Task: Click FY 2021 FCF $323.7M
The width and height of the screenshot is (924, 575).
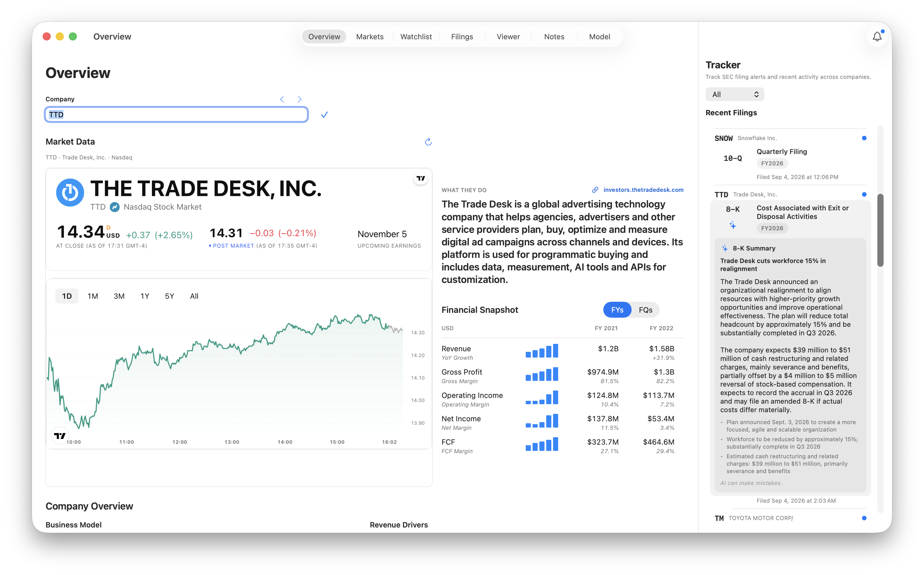Action: pos(603,442)
